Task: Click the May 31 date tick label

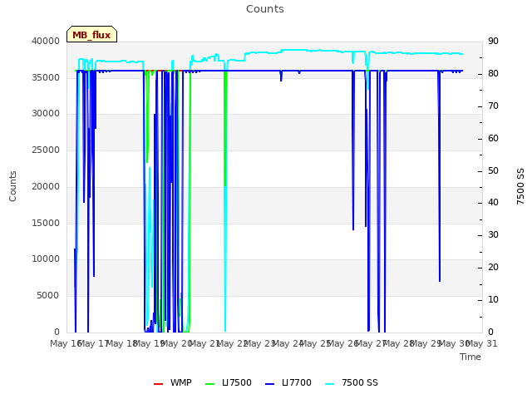Action: click(482, 343)
